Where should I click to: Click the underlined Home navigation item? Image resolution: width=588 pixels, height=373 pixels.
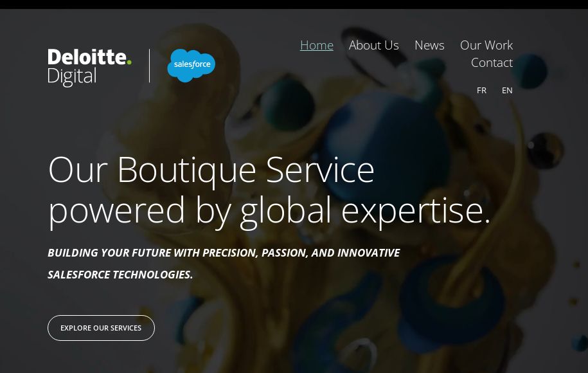[316, 45]
